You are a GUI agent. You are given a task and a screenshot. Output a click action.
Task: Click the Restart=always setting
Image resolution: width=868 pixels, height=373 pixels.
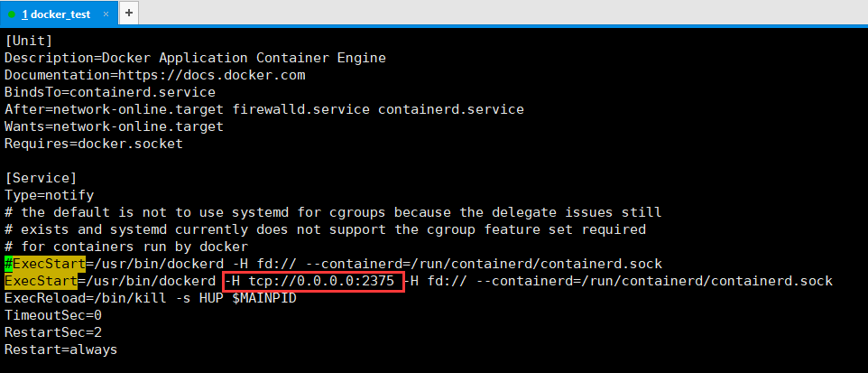coord(60,350)
